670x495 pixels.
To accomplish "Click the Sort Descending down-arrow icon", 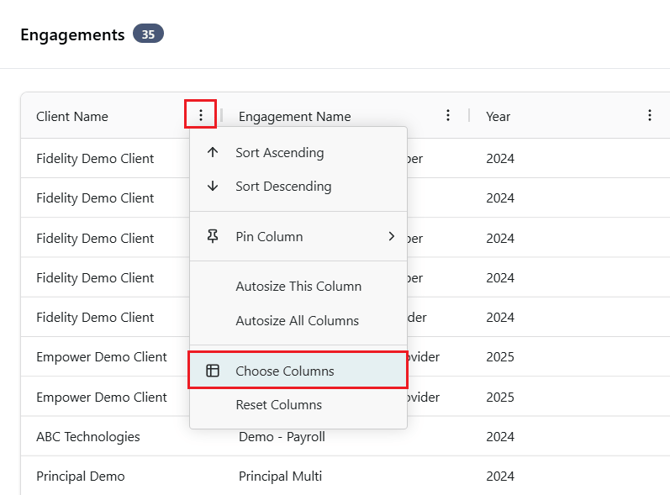I will click(212, 186).
